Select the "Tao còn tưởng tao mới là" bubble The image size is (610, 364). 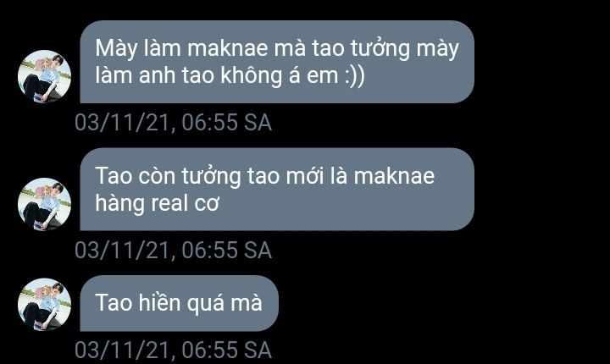pyautogui.click(x=277, y=189)
